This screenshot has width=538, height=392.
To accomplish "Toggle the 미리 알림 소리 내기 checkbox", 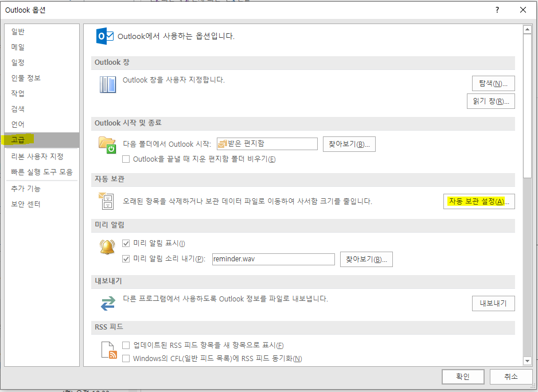I will click(x=126, y=258).
